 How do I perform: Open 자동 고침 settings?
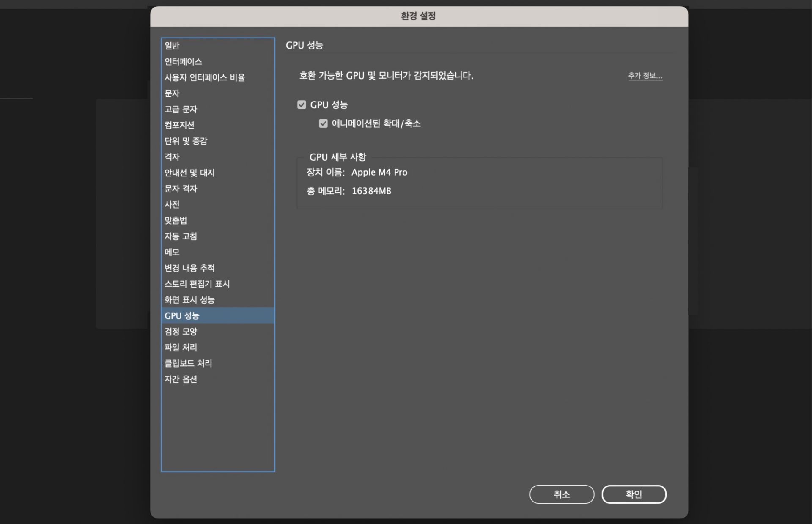pyautogui.click(x=181, y=236)
